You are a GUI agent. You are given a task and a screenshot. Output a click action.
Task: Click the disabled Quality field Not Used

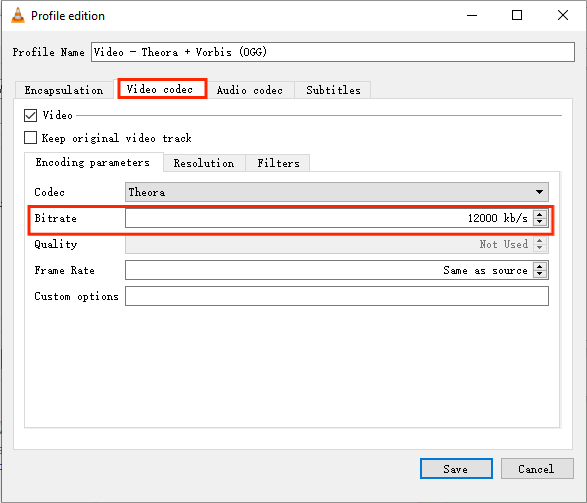click(337, 244)
